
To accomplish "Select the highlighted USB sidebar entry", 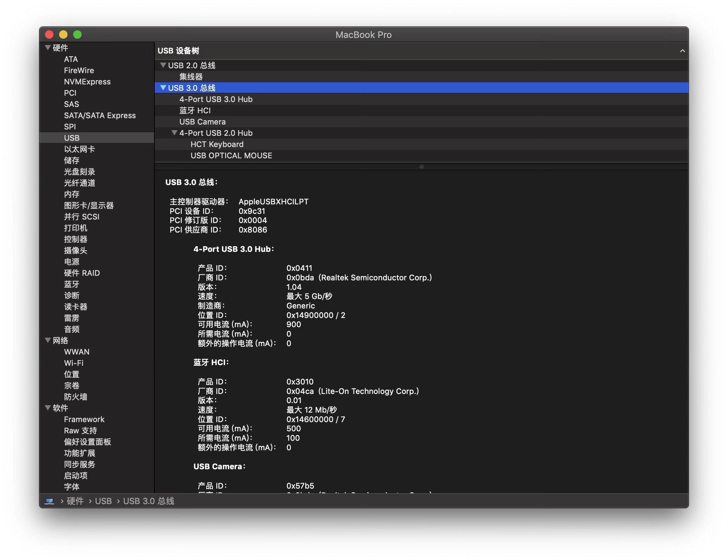I will pos(97,138).
